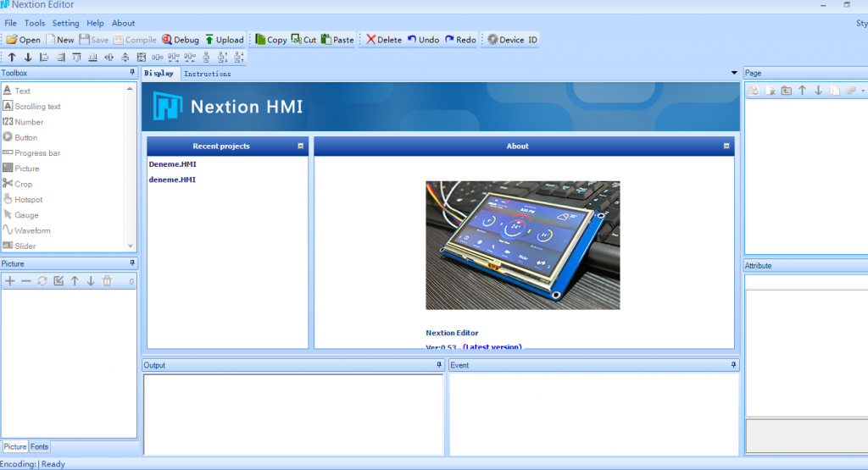Viewport: 868px width, 470px height.
Task: Open the Deneme.HMI recent project
Action: tap(172, 164)
